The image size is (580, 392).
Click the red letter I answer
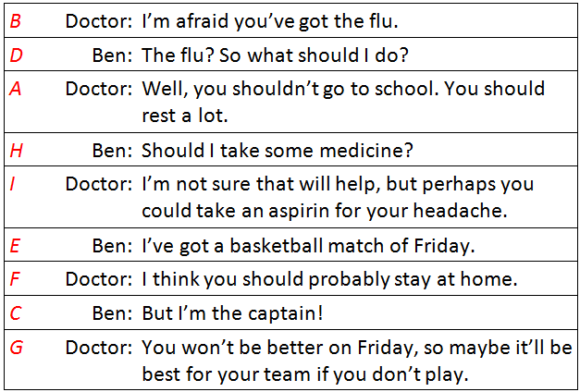(x=13, y=184)
